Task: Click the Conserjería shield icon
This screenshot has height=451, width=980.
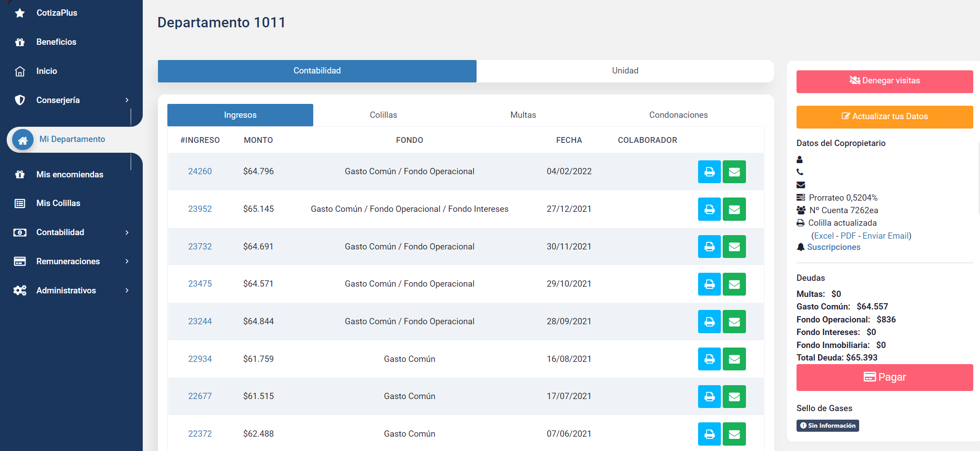Action: 20,100
